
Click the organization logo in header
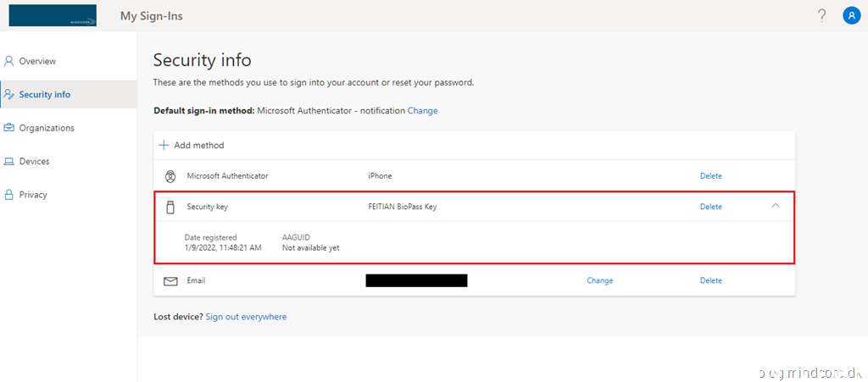coord(53,15)
